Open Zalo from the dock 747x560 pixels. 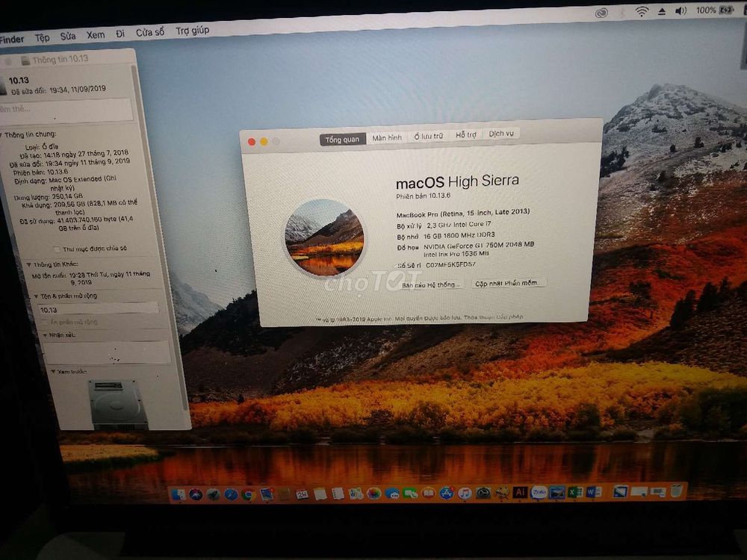click(539, 492)
